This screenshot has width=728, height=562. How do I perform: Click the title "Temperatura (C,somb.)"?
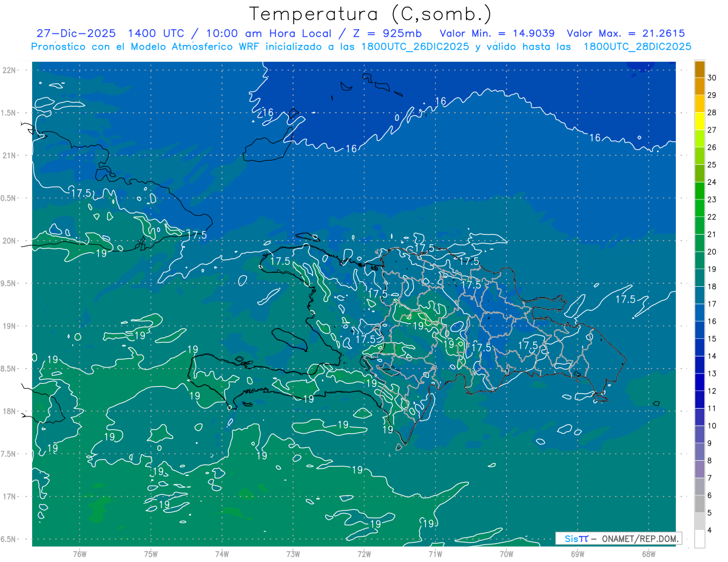coord(371,14)
